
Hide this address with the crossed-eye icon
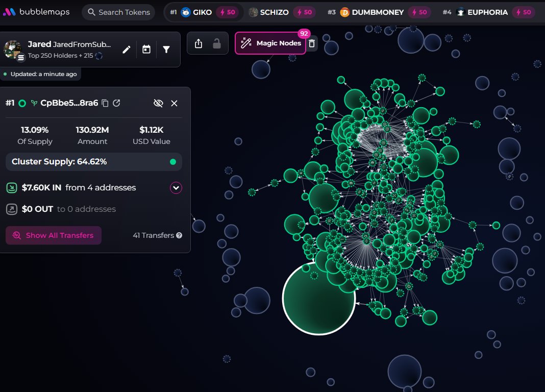tap(158, 103)
